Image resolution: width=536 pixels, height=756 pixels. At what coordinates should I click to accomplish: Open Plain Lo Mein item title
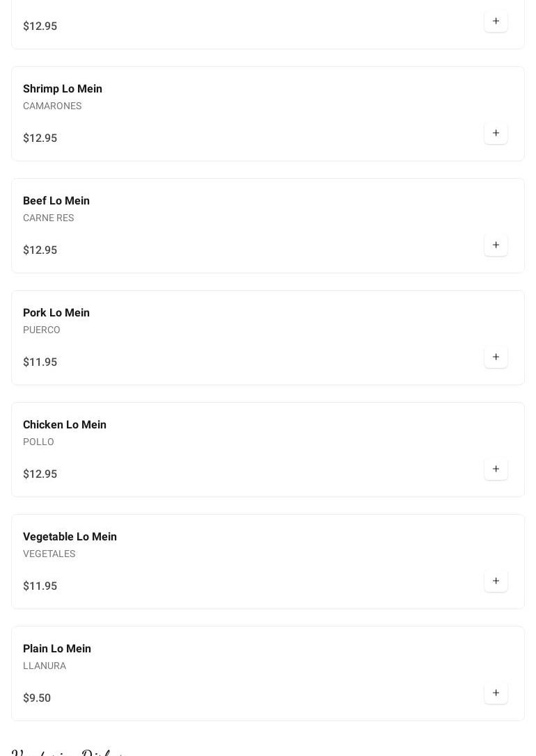(x=57, y=649)
